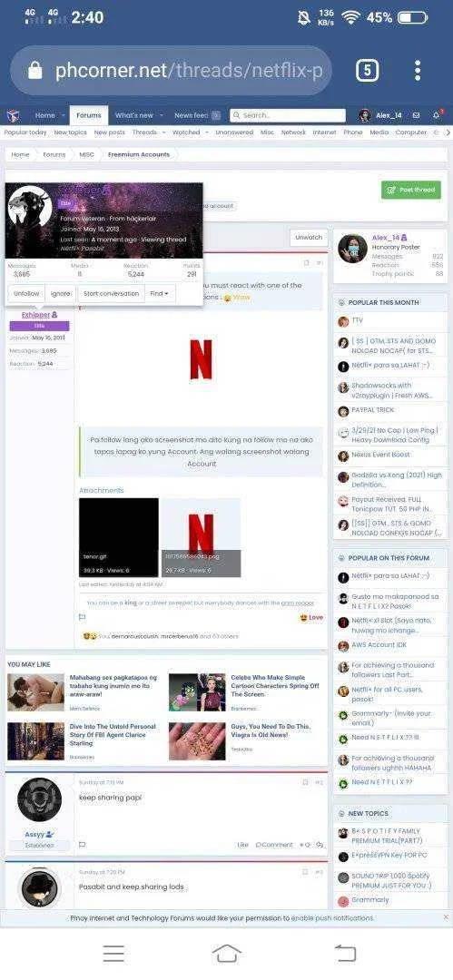Screen dimensions: 453x980
Task: Open Exhipper username link under popup
Action: click(35, 315)
